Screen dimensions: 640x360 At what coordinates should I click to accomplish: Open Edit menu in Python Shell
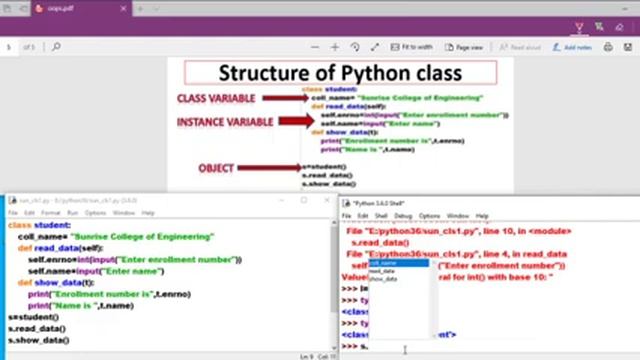[x=363, y=216]
